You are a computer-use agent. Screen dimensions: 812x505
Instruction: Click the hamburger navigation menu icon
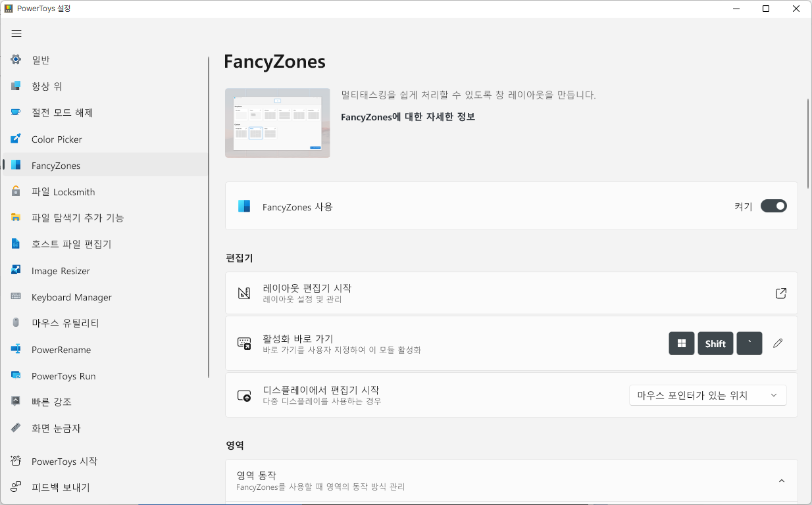(16, 34)
